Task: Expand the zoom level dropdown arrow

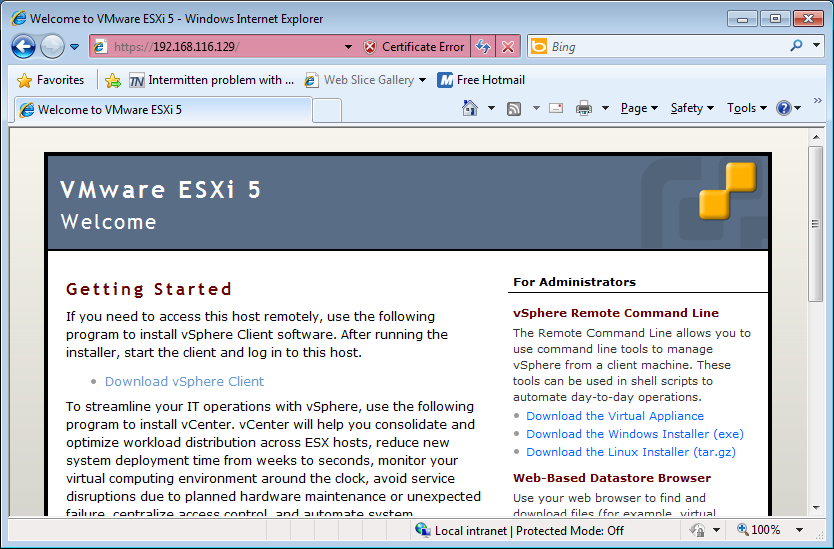Action: tap(799, 530)
